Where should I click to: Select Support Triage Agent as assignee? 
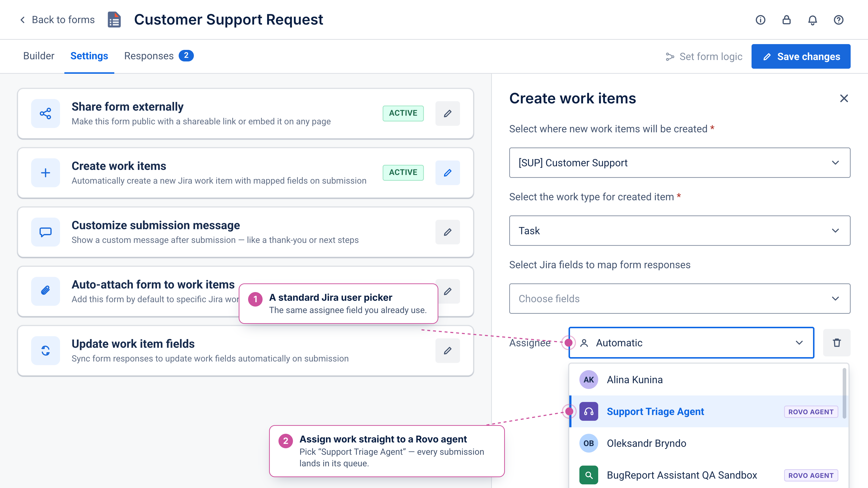point(709,411)
